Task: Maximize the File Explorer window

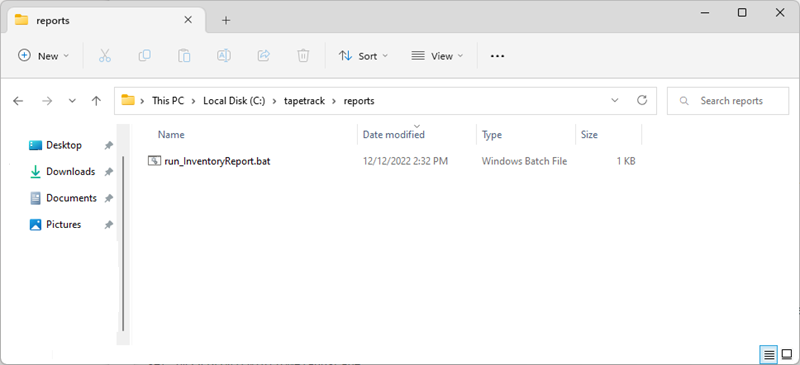Action: click(x=742, y=13)
